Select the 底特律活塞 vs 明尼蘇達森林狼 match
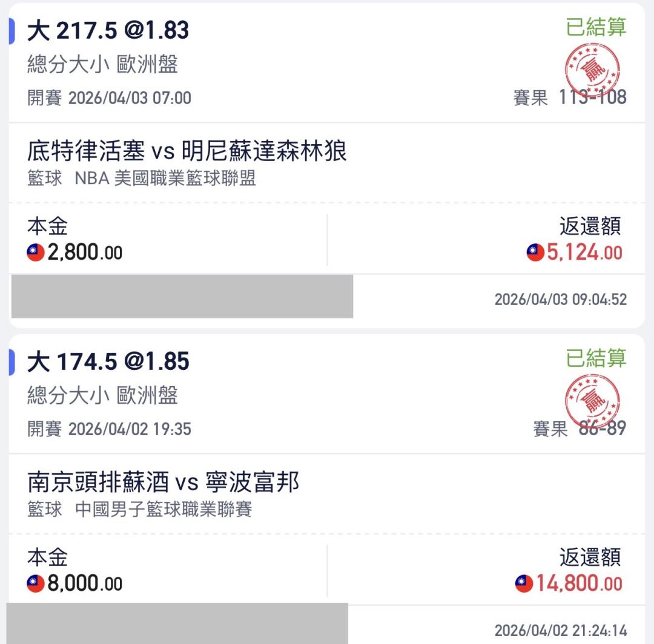654x644 pixels. pos(187,151)
